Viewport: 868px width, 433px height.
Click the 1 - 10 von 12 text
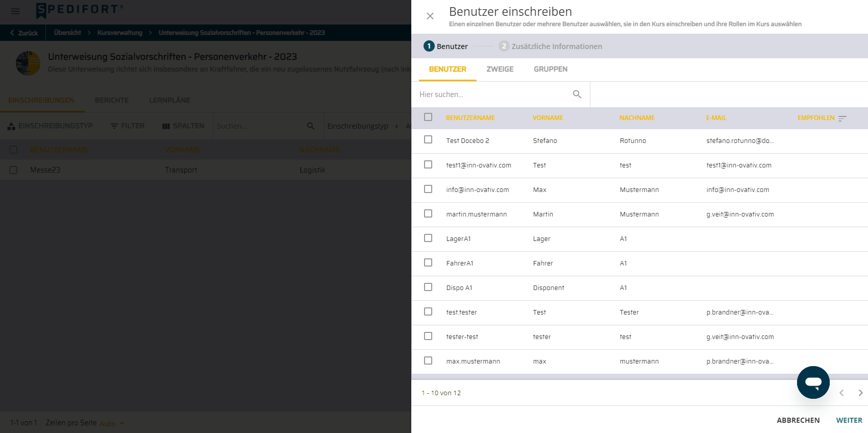point(441,393)
